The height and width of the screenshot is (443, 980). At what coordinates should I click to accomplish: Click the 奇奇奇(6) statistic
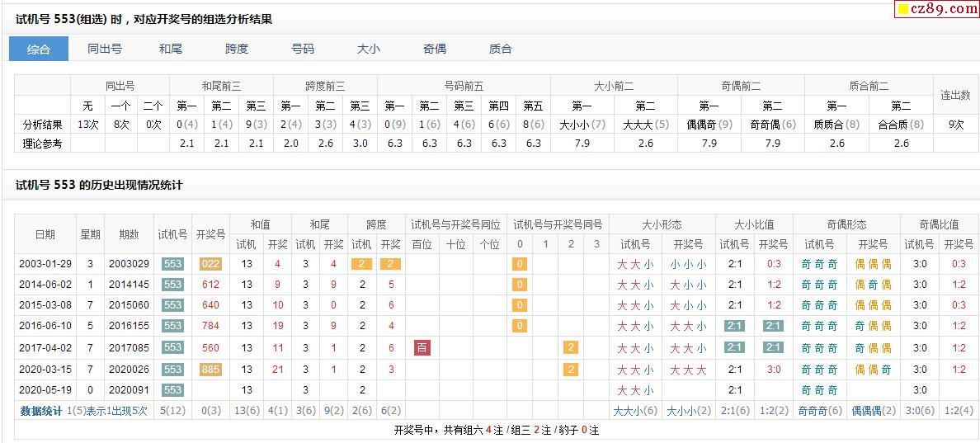[820, 411]
